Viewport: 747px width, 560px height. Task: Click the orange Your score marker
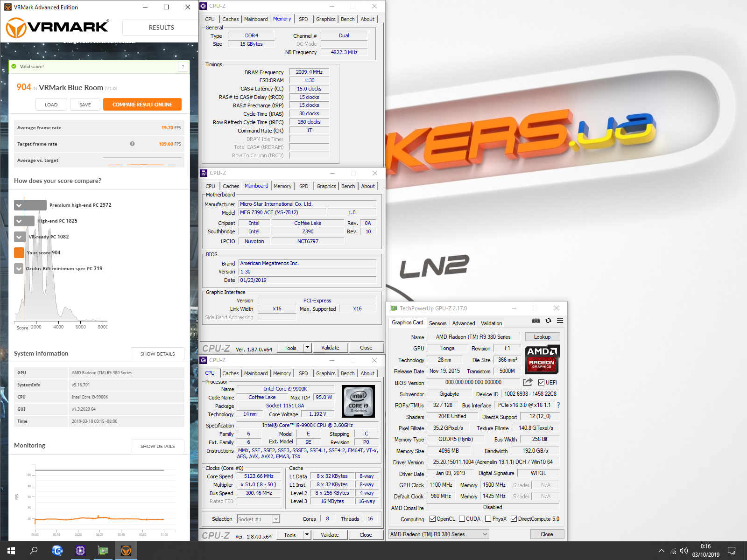click(x=19, y=252)
